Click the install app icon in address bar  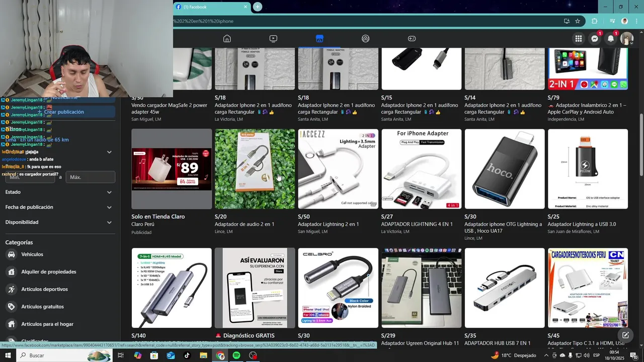pyautogui.click(x=567, y=21)
